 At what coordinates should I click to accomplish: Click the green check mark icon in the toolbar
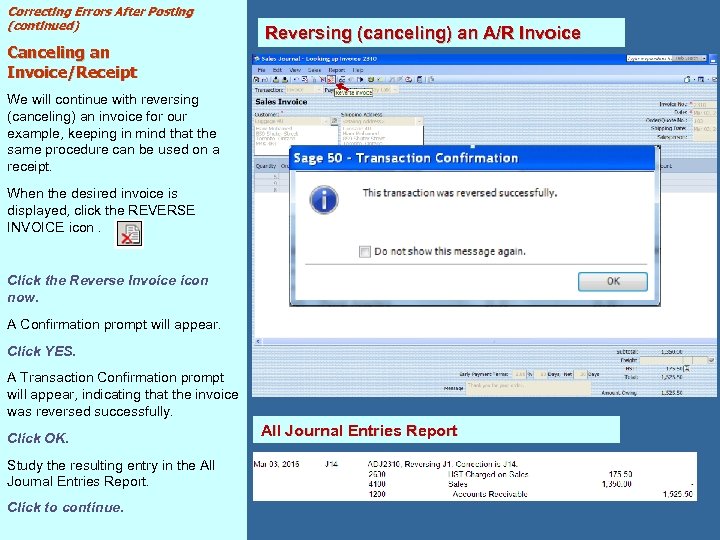(x=380, y=79)
